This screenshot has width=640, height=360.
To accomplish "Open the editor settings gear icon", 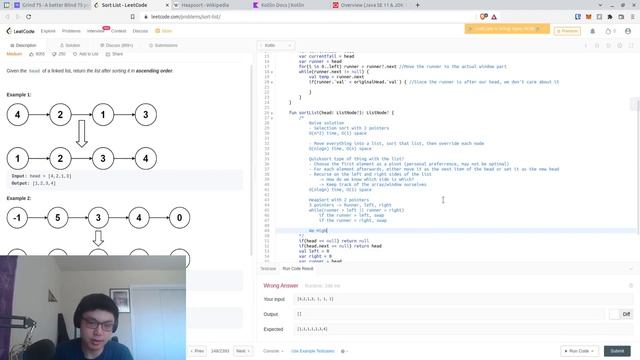I will click(620, 45).
